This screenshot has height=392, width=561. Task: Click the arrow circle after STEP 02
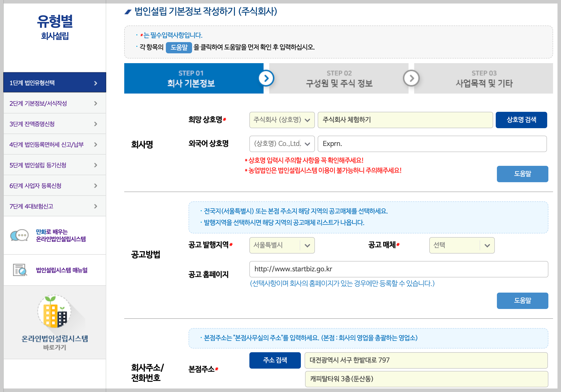pyautogui.click(x=411, y=78)
